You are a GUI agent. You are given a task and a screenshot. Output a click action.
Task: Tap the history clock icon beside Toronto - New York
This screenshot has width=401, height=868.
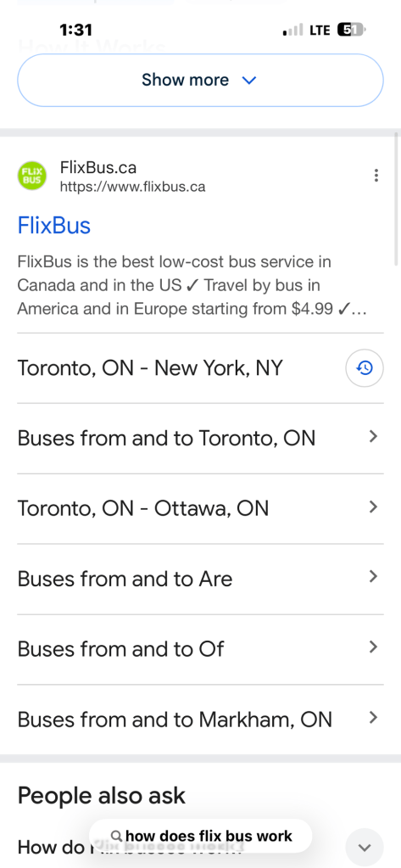click(365, 367)
